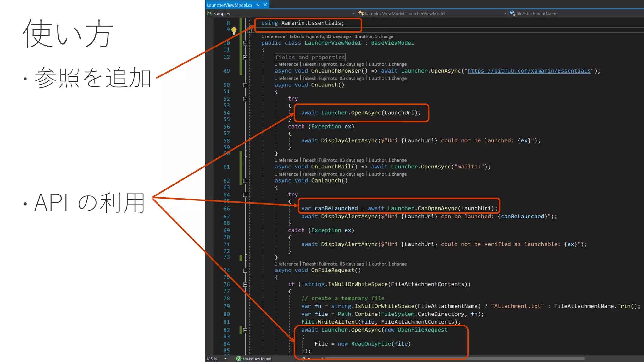644x362 pixels.
Task: Collapse the OnFileRequest method block
Action: (245, 271)
